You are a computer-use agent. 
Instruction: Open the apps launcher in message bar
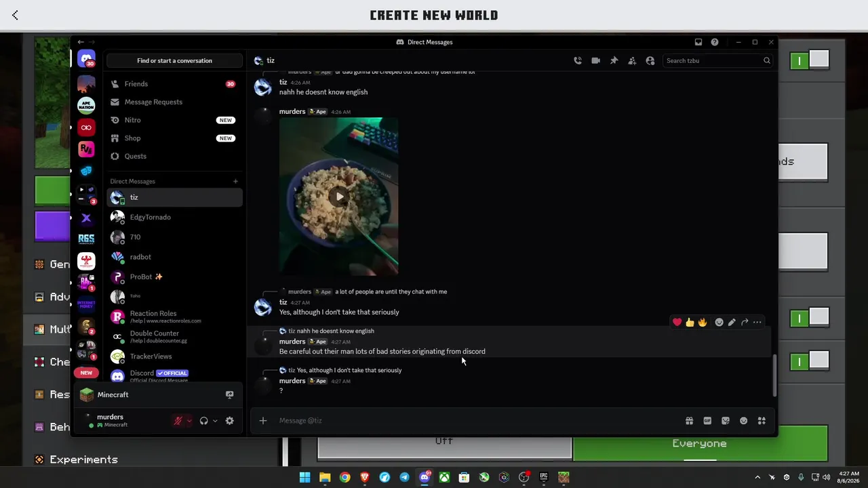coord(762,420)
